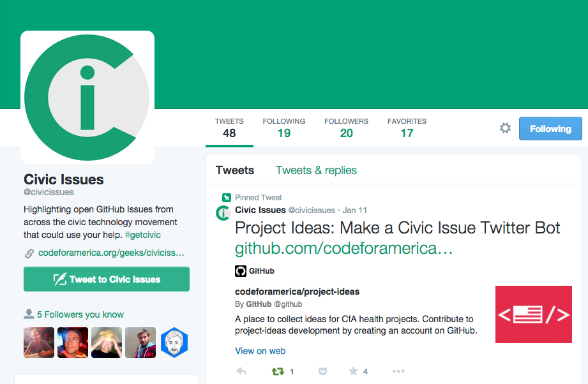
Task: View the Followers 20 list
Action: click(346, 128)
